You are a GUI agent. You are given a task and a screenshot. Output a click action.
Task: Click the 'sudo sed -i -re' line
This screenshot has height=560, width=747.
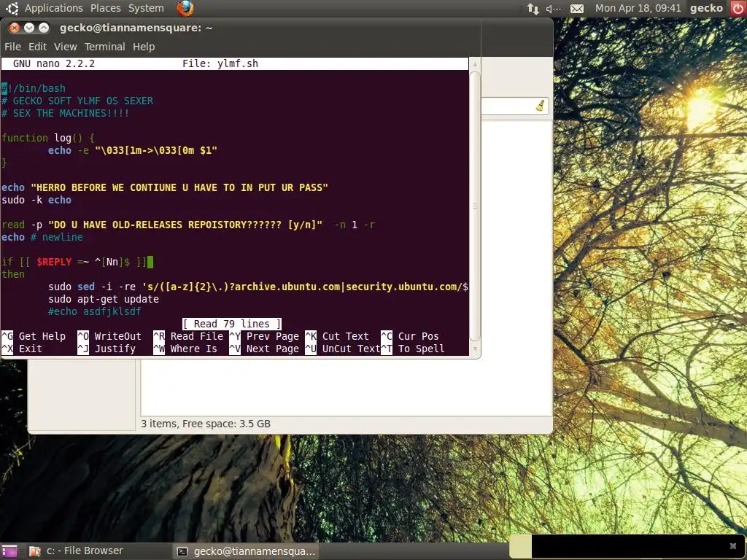tap(258, 286)
